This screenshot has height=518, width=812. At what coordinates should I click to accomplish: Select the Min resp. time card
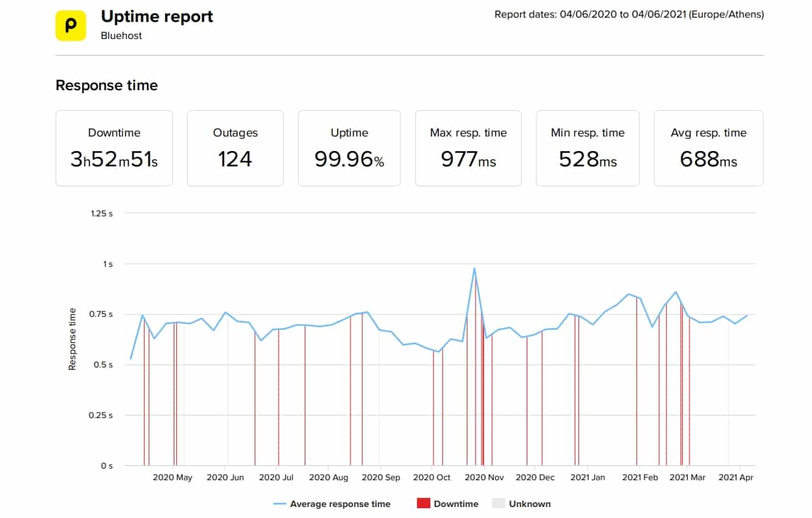coord(588,148)
